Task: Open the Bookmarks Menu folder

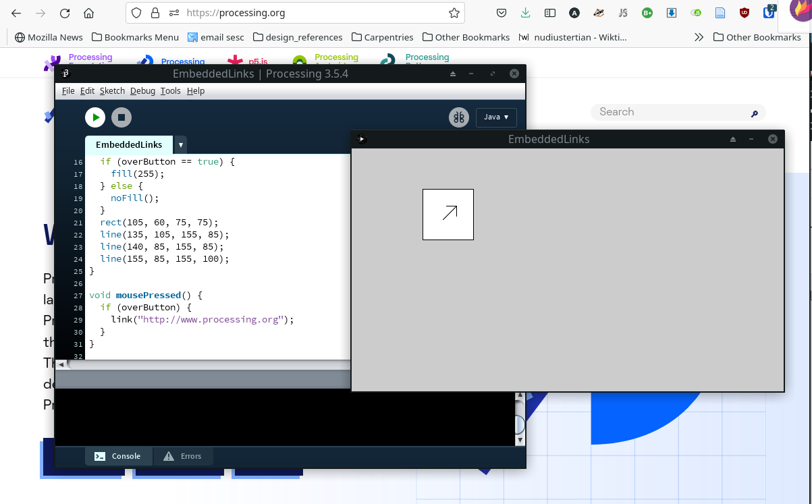Action: pyautogui.click(x=136, y=37)
